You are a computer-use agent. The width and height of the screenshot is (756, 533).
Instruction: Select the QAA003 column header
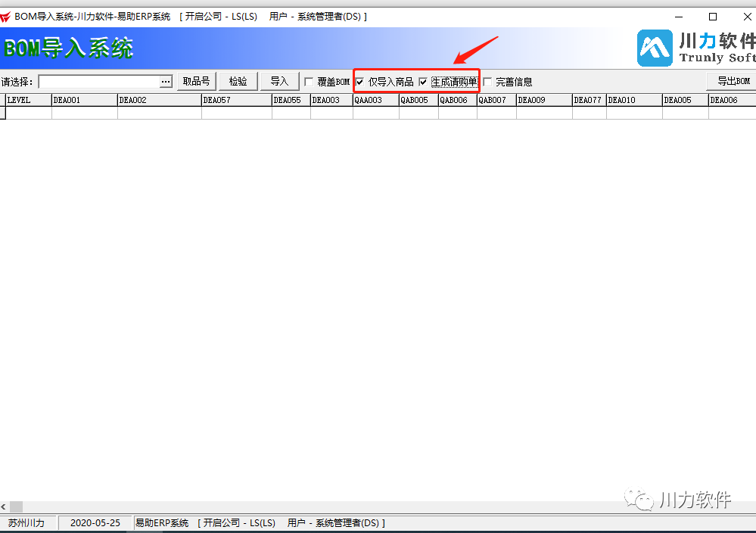[x=375, y=100]
